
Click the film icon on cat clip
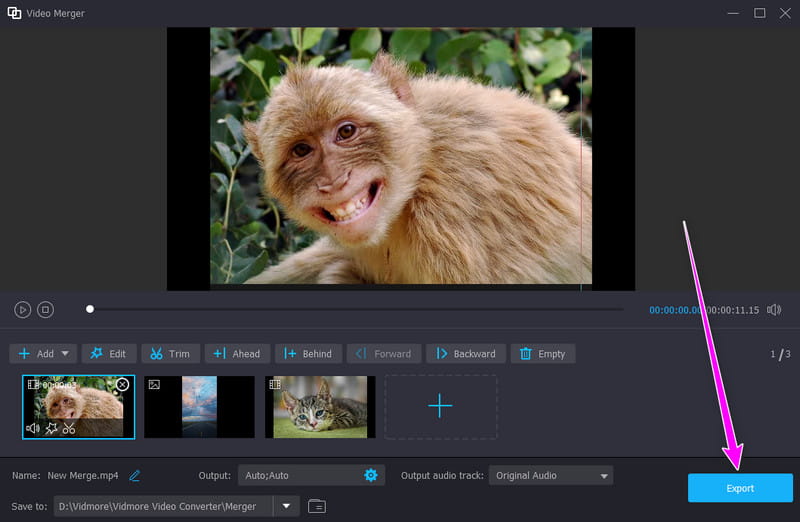(274, 384)
